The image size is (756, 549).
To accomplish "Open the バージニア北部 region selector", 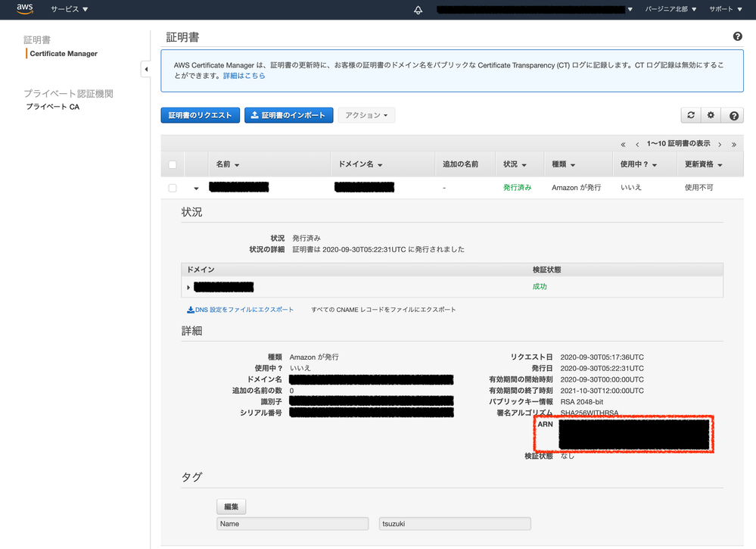I will coord(670,9).
